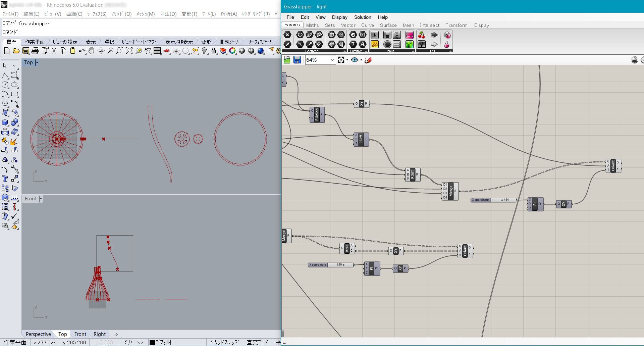Expand the Geometry group panel in Grasshopper

tap(344, 51)
